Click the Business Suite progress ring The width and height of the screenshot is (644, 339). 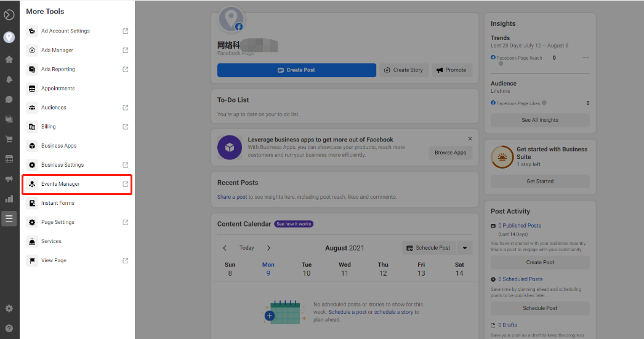[x=502, y=157]
